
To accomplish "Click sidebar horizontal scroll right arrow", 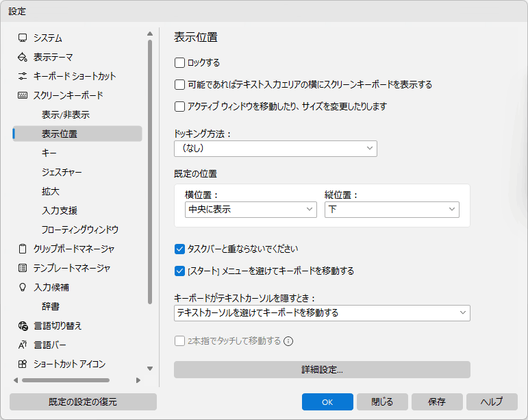I will pyautogui.click(x=138, y=380).
